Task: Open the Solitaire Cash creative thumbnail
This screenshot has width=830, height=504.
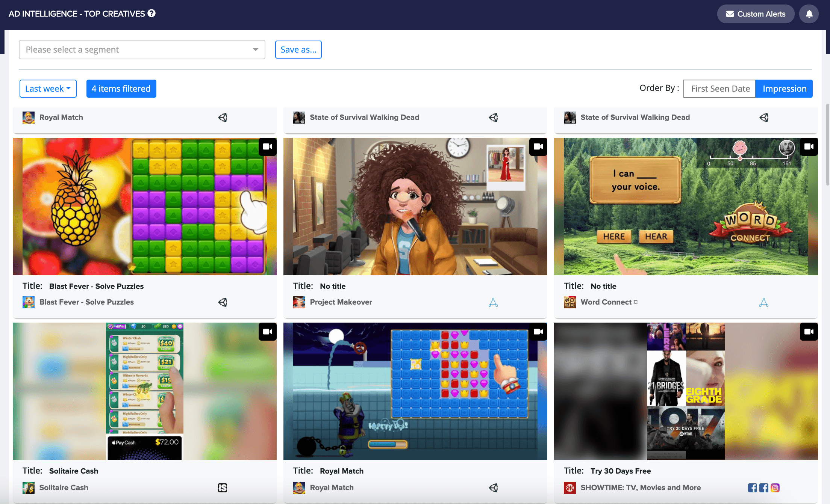Action: pyautogui.click(x=145, y=391)
